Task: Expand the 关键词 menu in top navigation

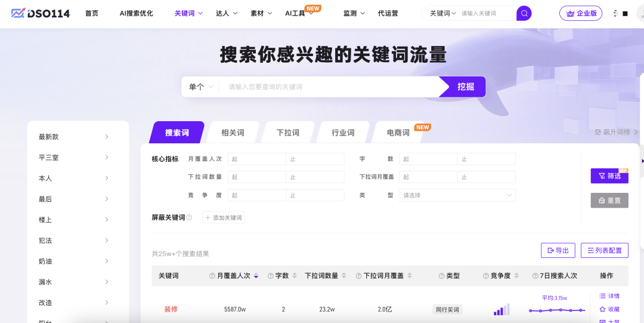Action: [x=188, y=13]
